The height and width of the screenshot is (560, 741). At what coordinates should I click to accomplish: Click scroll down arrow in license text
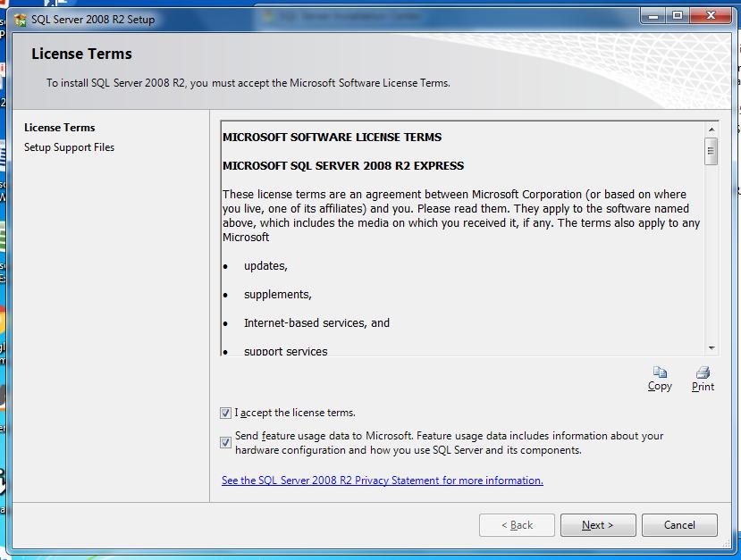[712, 348]
